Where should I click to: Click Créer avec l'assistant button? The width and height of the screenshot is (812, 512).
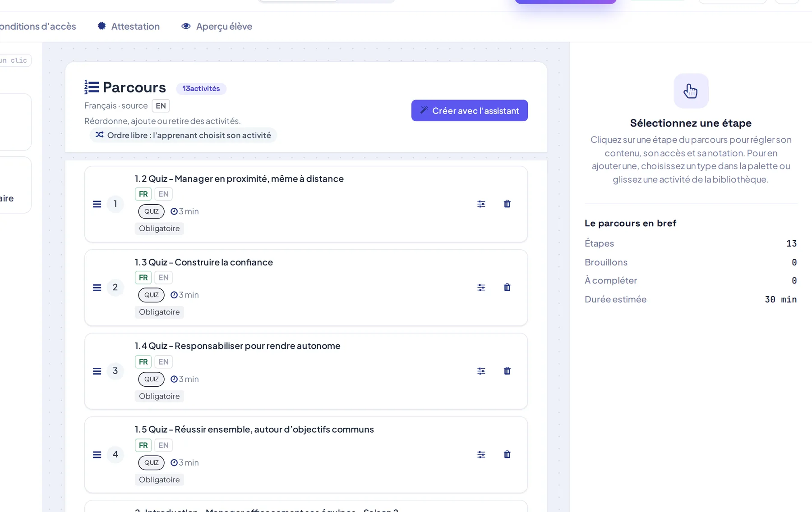click(470, 110)
